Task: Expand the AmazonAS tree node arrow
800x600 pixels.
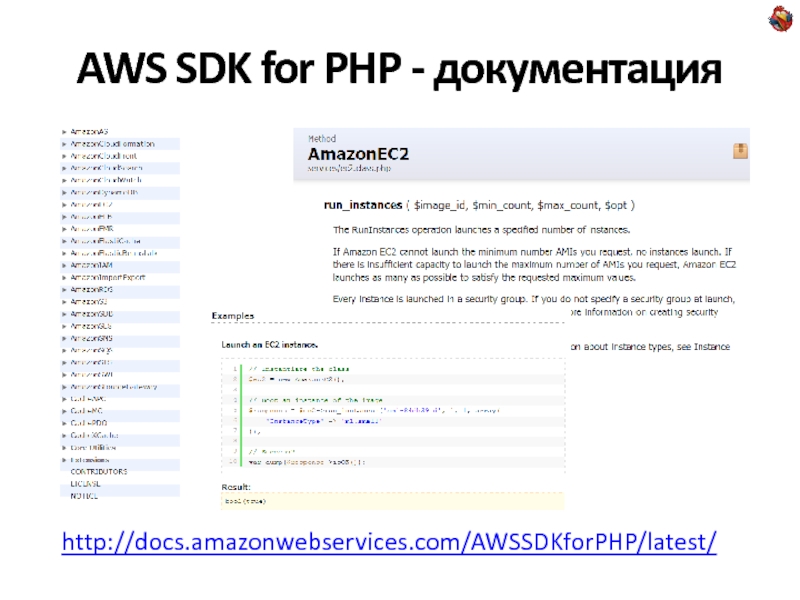Action: [64, 132]
